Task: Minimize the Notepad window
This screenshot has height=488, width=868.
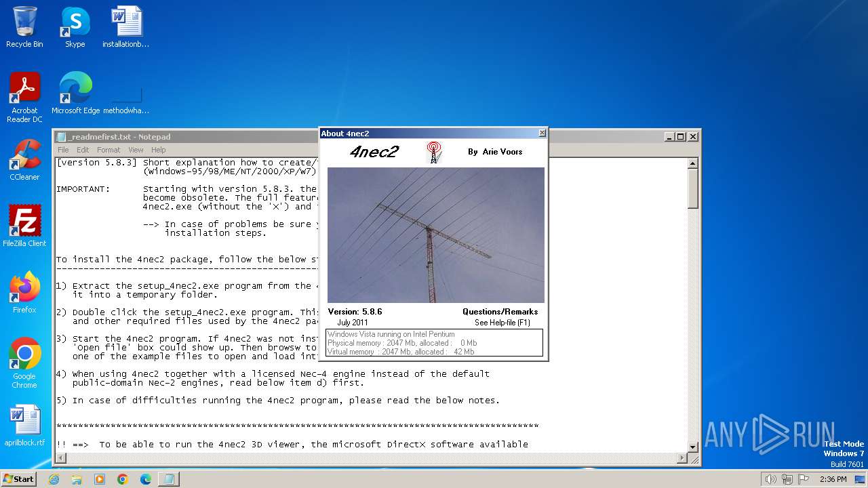Action: point(669,136)
